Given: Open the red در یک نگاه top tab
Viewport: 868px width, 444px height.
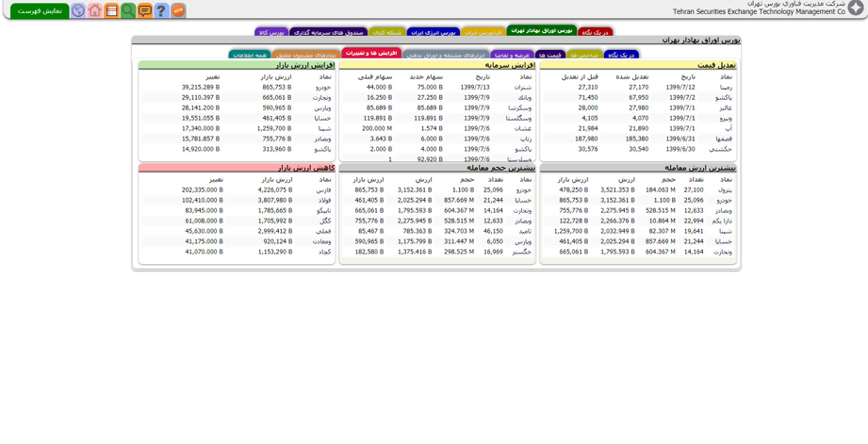Looking at the screenshot, I should (x=595, y=33).
